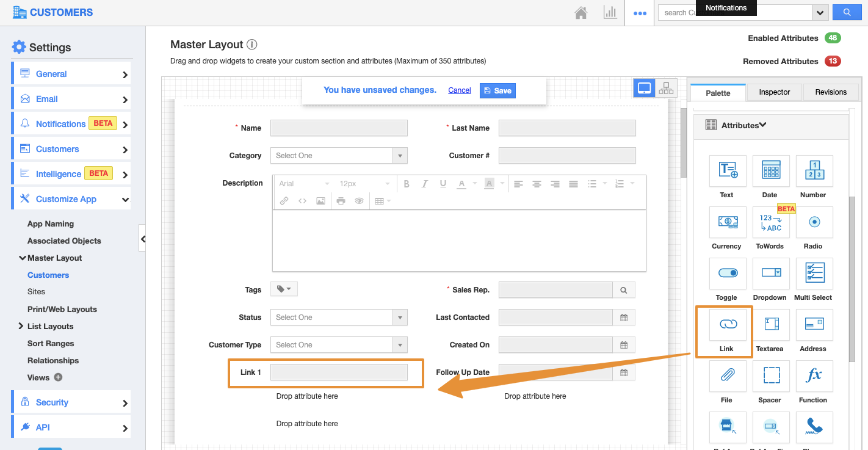Open the Category dropdown
This screenshot has height=450, width=868.
point(339,156)
